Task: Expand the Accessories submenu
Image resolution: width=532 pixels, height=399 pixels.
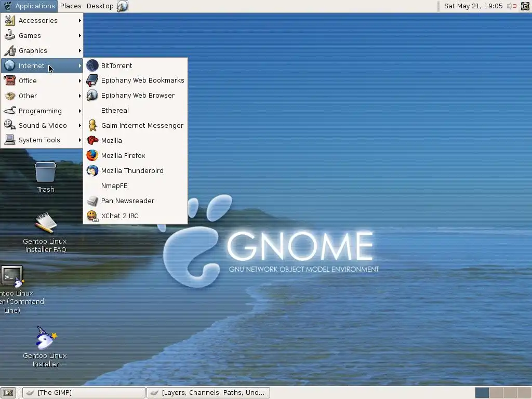Action: tap(42, 21)
